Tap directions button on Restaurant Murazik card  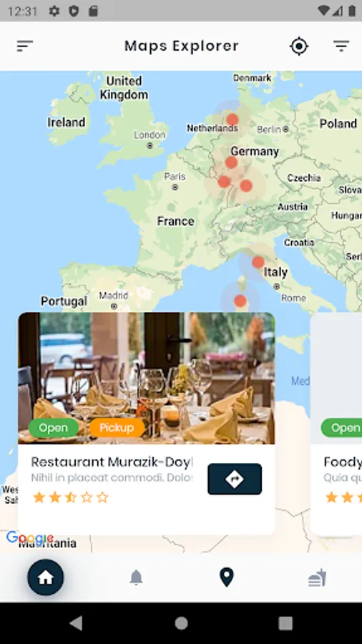235,479
